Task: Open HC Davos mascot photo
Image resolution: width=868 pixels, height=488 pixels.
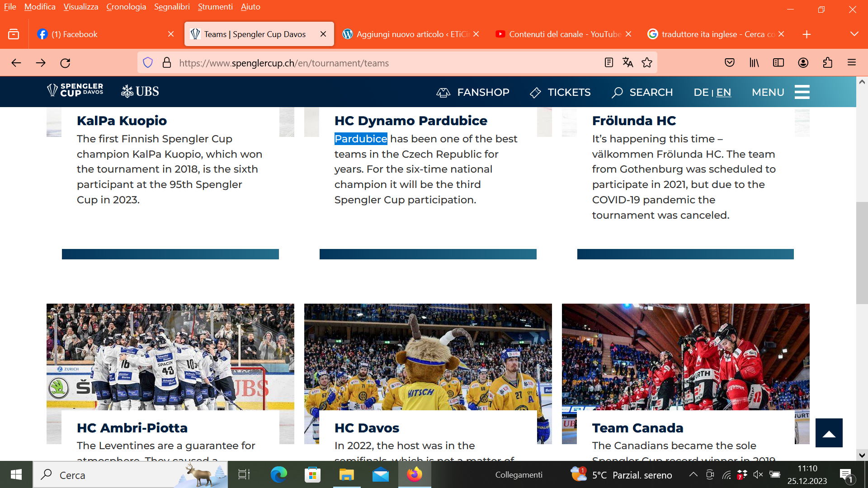Action: (x=428, y=357)
